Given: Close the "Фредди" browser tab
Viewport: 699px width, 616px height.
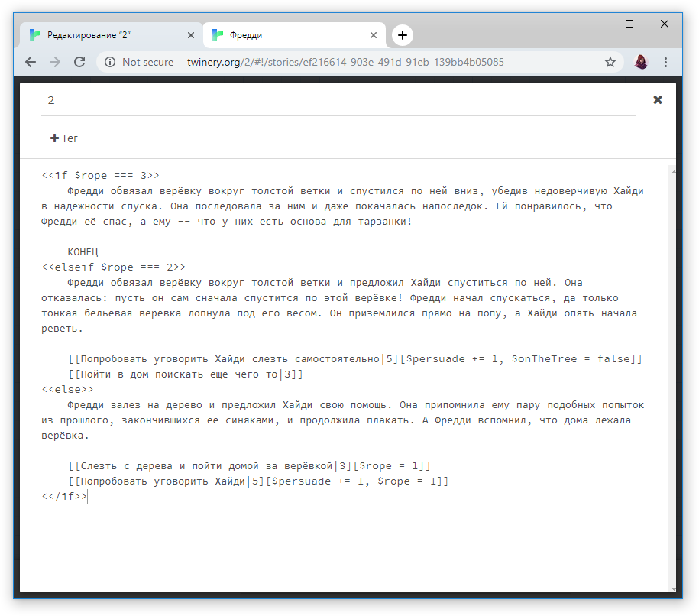Looking at the screenshot, I should click(374, 35).
